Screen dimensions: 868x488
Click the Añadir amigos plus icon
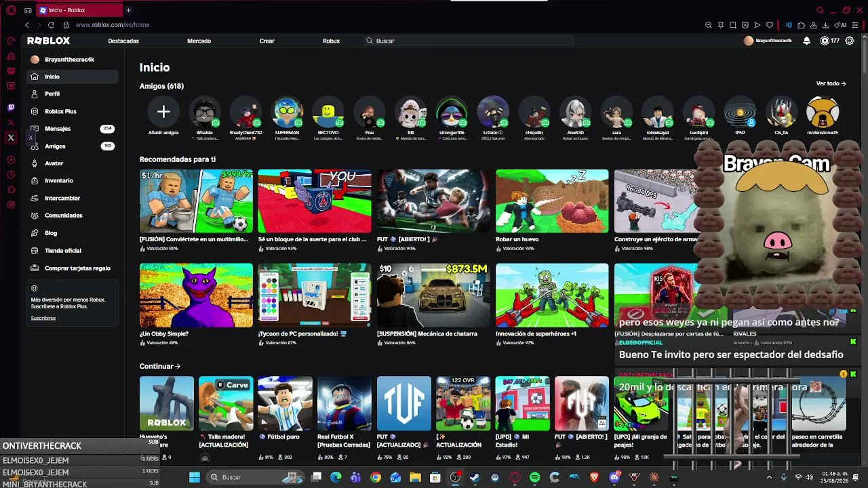pos(163,112)
